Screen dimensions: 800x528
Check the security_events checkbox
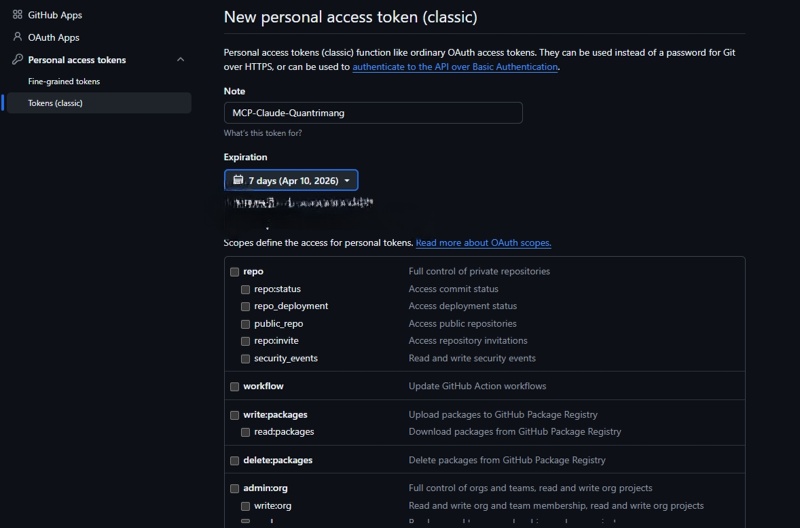(x=245, y=359)
